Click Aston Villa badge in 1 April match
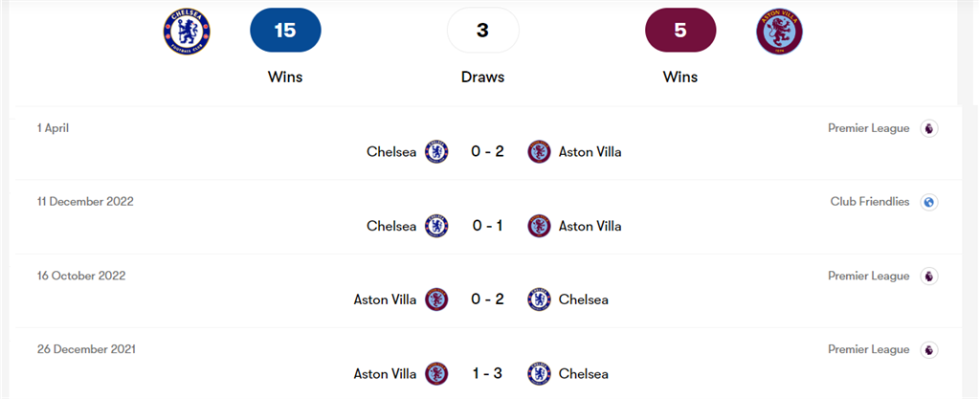This screenshot has width=980, height=399. (539, 151)
